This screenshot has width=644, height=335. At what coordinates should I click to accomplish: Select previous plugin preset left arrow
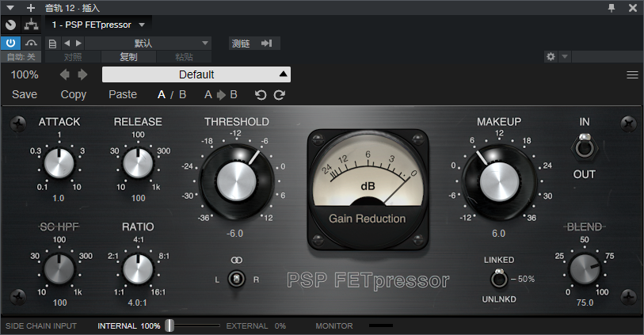[x=64, y=74]
